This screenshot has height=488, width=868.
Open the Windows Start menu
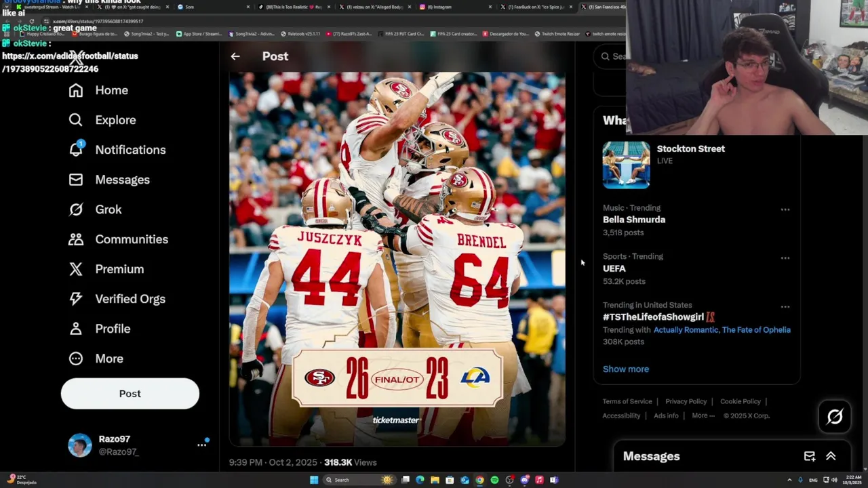pos(314,480)
